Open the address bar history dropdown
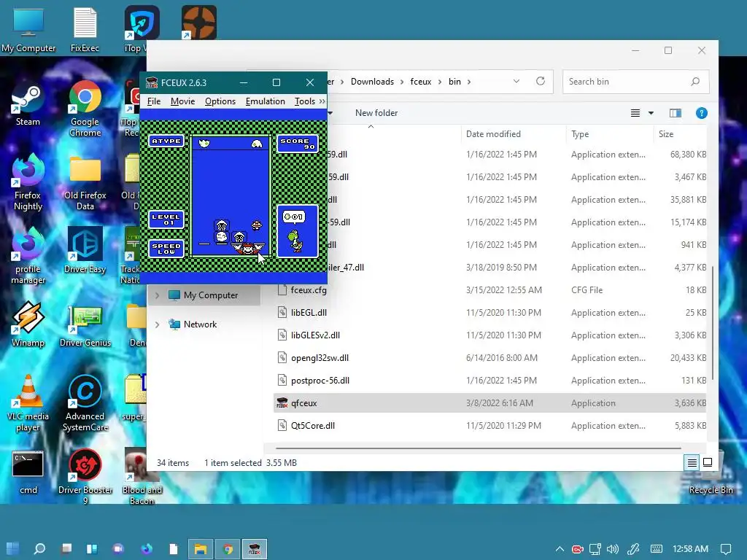This screenshot has height=560, width=747. (x=516, y=81)
